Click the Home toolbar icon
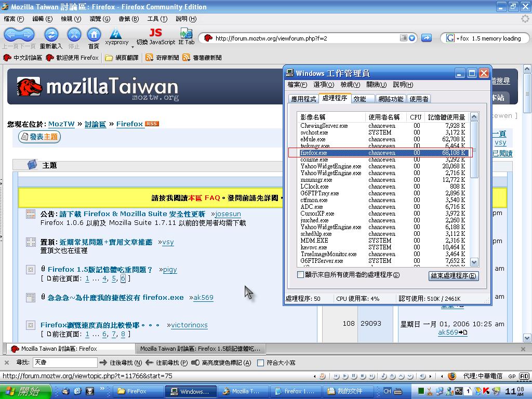Viewport: 532px width, 399px height. click(x=94, y=35)
